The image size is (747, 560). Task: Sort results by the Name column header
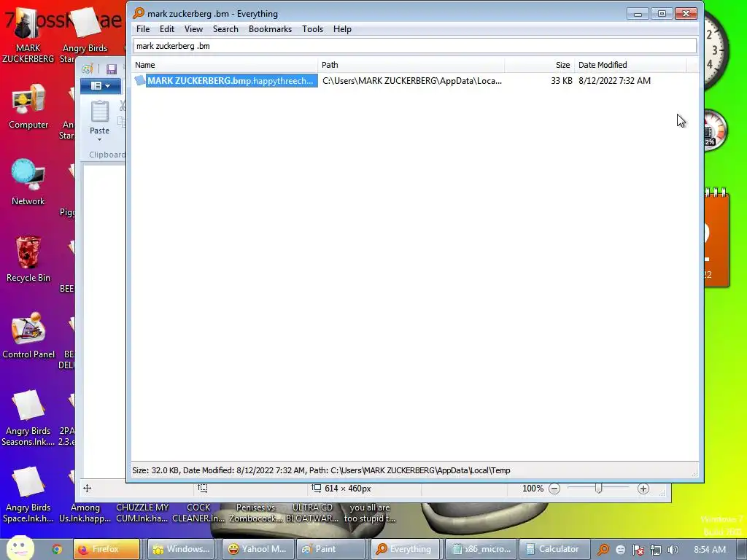point(225,65)
